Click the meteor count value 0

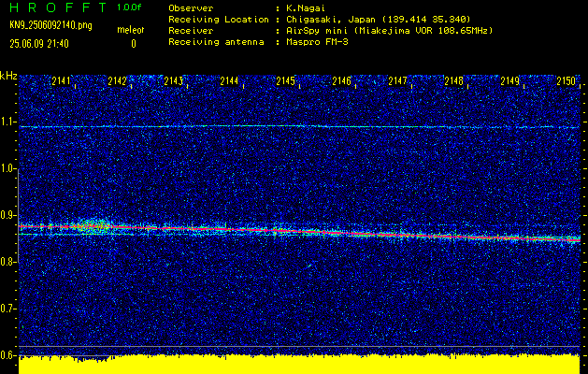(134, 44)
